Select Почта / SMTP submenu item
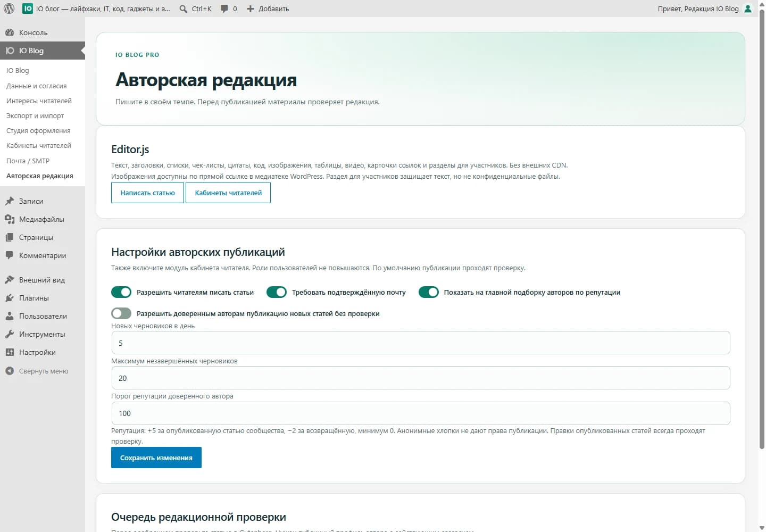The image size is (766, 532). tap(28, 161)
